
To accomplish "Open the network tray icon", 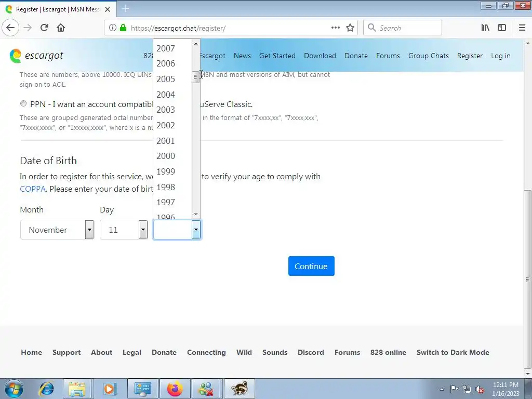I will 467,389.
